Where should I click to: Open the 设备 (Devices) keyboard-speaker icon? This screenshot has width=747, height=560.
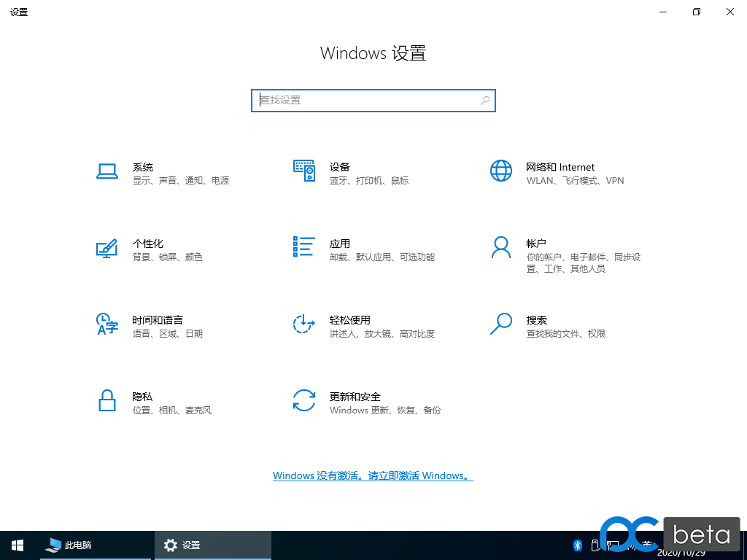[304, 171]
